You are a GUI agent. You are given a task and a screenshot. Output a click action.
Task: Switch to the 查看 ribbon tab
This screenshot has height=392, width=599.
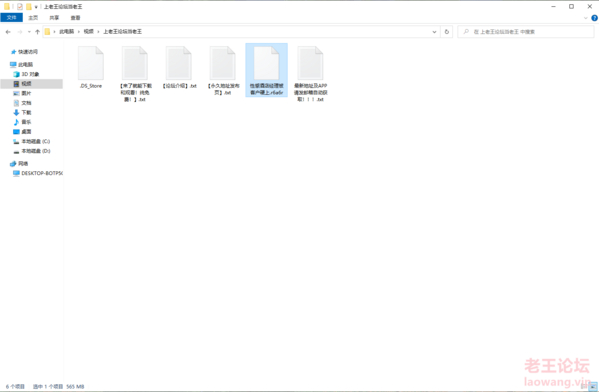pyautogui.click(x=75, y=18)
